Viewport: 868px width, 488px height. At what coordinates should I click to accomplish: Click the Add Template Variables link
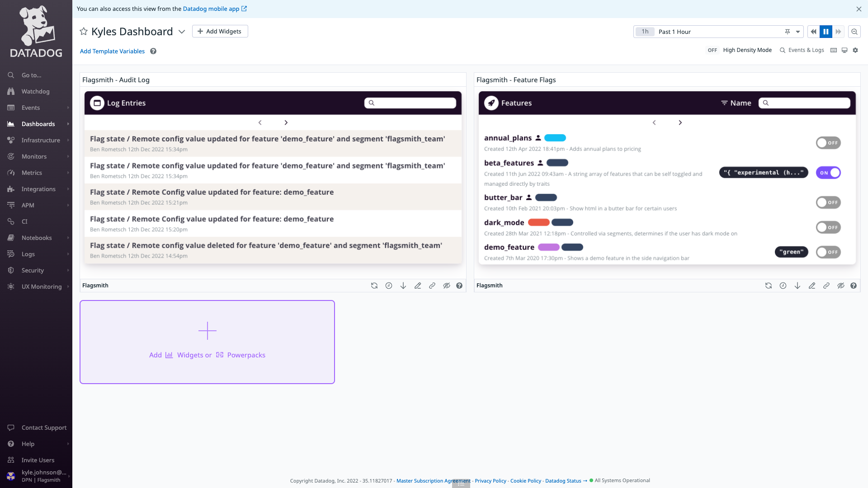(112, 51)
